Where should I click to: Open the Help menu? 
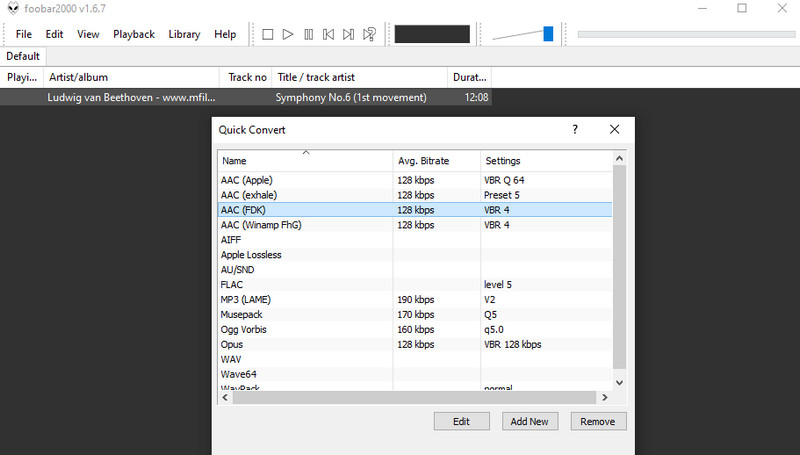(225, 34)
